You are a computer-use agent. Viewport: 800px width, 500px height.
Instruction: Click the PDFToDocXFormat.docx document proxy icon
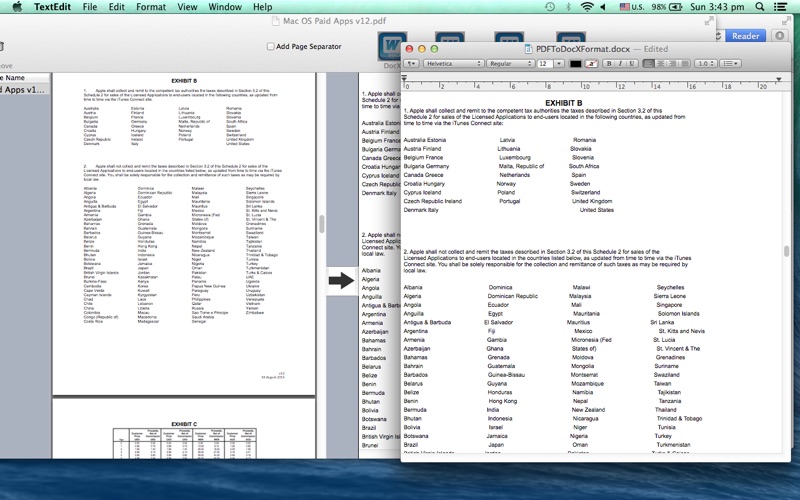pyautogui.click(x=529, y=49)
